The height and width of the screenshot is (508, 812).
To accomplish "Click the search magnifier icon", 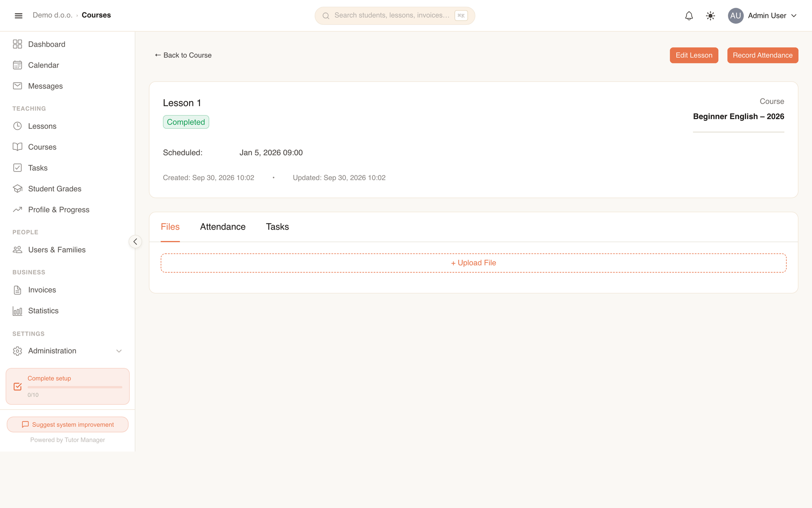I will coord(326,16).
